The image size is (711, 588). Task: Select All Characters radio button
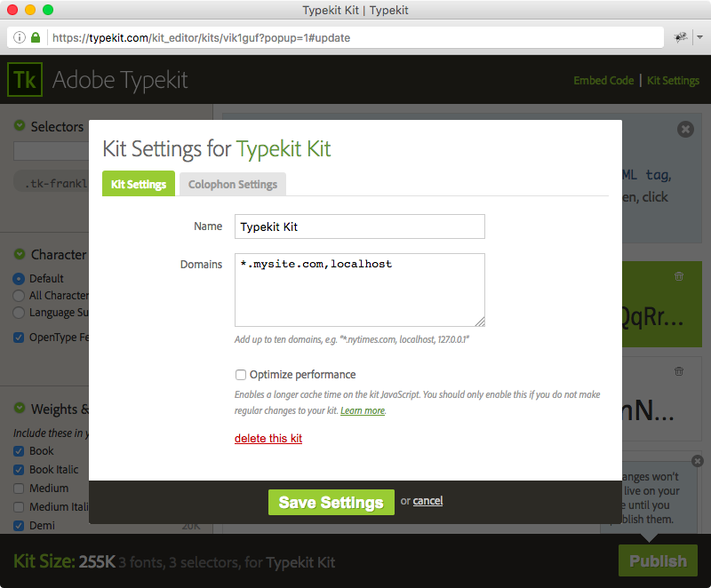(19, 296)
